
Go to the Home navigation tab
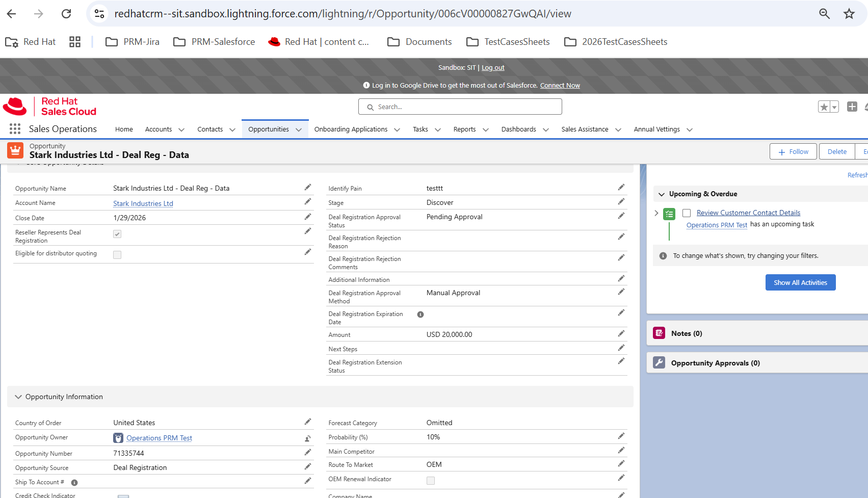tap(124, 129)
